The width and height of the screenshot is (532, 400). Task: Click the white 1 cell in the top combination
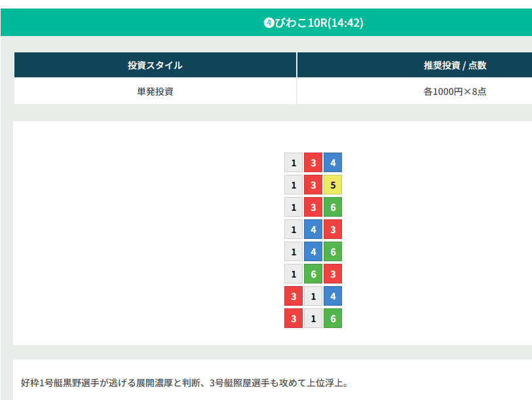pos(294,162)
